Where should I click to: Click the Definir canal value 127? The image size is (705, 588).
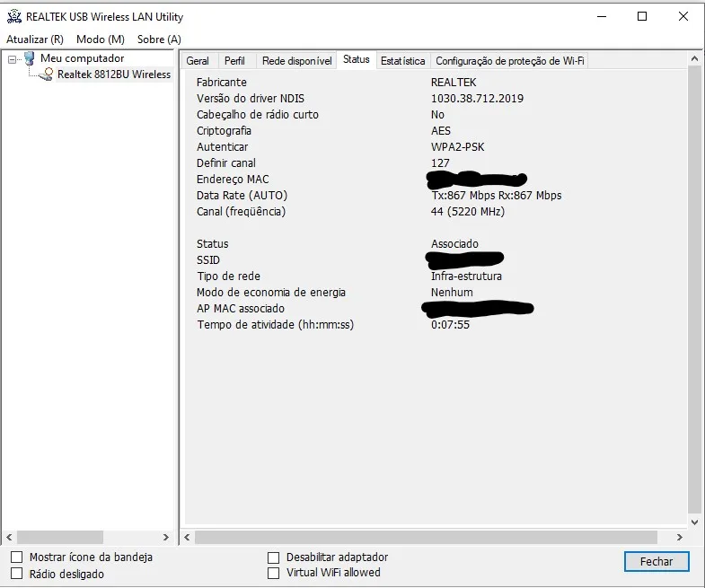click(x=440, y=163)
